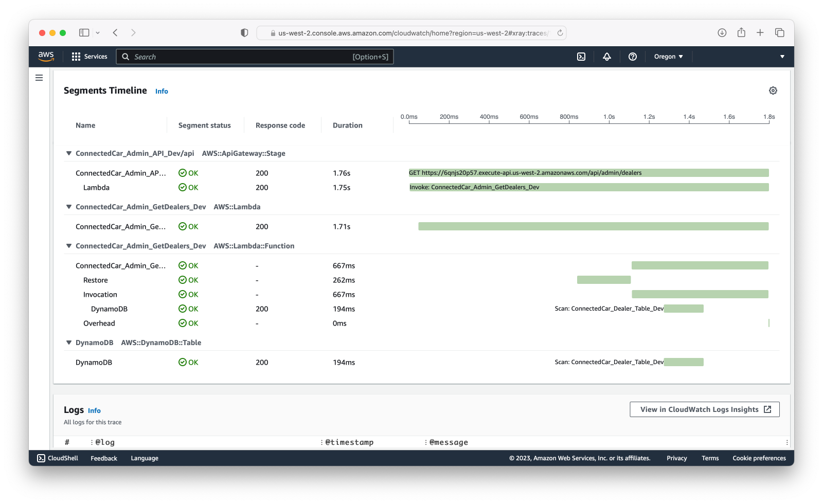Viewport: 823px width, 504px height.
Task: Go forward with Safari forward arrow
Action: (133, 32)
